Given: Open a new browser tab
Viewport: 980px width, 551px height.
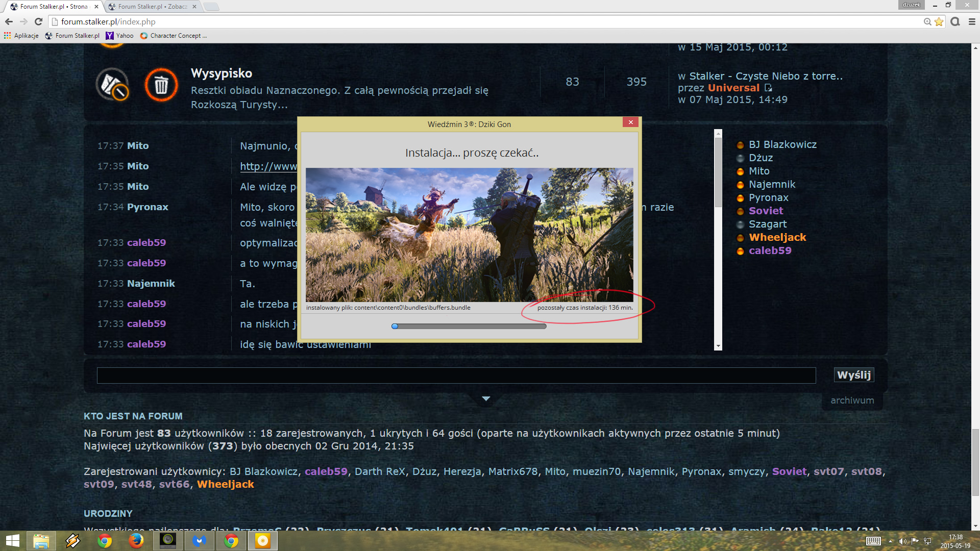Looking at the screenshot, I should [211, 7].
